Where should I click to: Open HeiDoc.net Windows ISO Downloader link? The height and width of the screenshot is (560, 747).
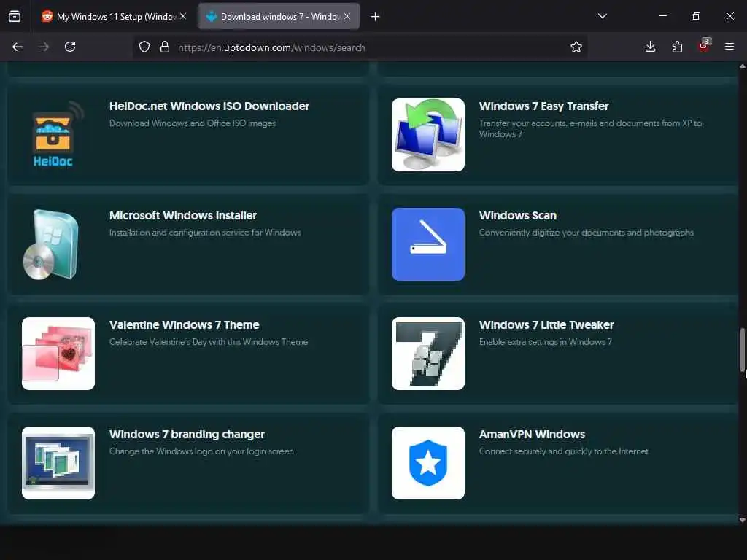point(209,106)
